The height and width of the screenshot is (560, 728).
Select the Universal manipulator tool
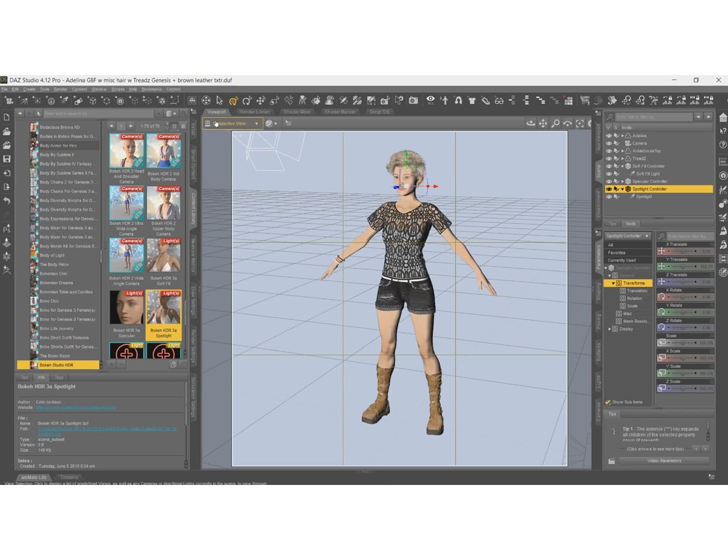pos(234,101)
